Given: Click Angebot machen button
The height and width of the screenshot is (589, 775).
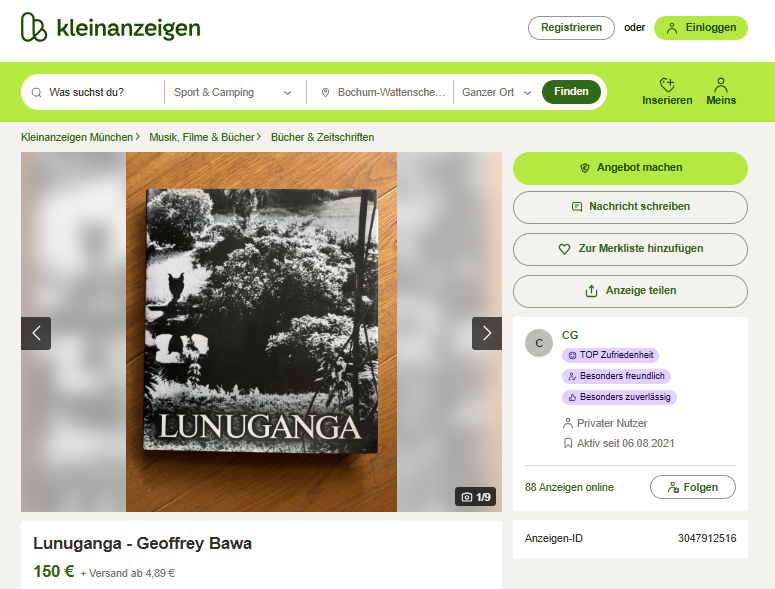Looking at the screenshot, I should (x=630, y=168).
